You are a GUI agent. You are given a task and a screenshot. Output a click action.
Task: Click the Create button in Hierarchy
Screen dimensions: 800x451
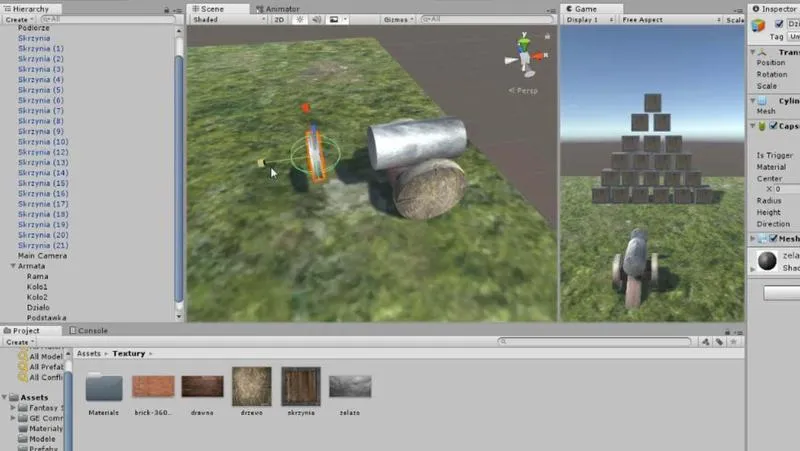[18, 19]
